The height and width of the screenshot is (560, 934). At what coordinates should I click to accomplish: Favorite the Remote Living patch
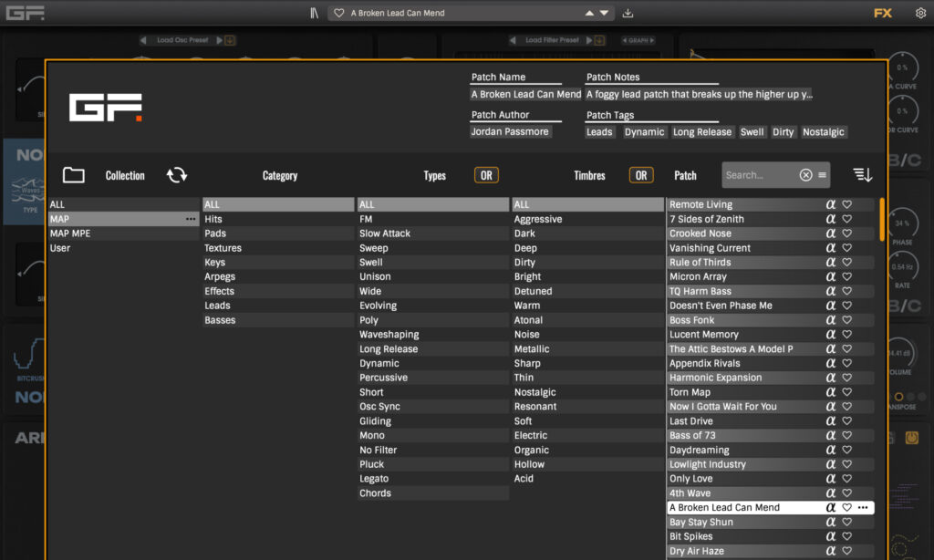(x=846, y=205)
